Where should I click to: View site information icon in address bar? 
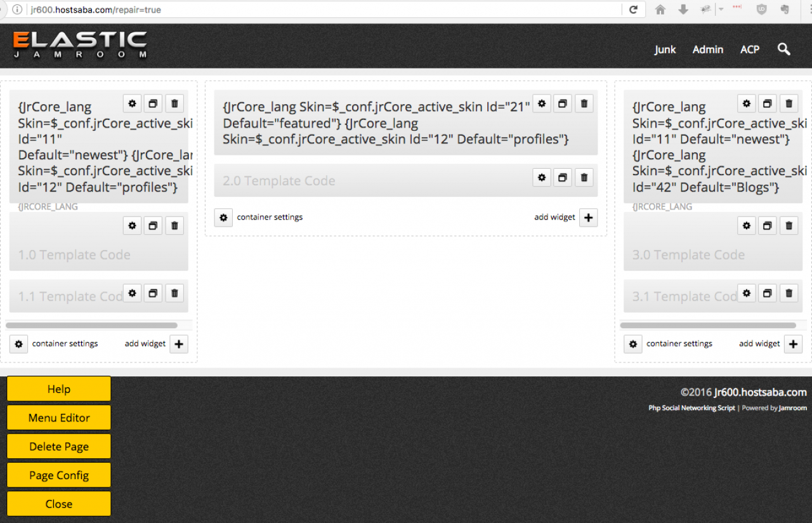coord(17,10)
